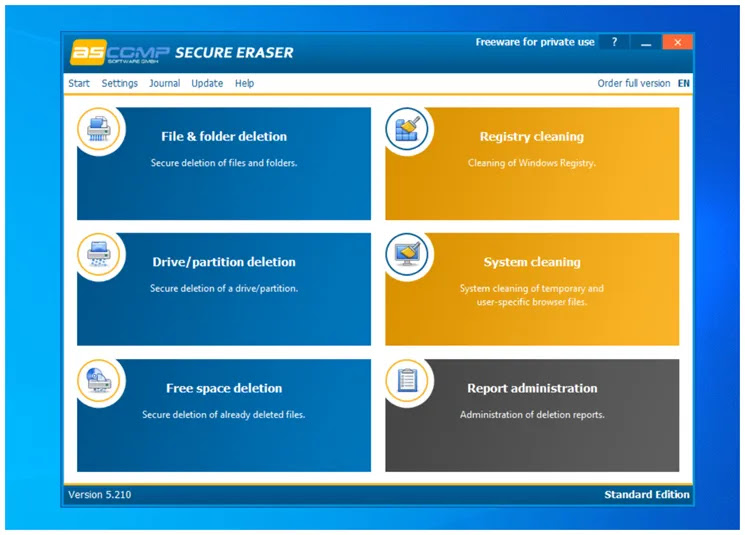This screenshot has height=535, width=745.
Task: Minimize the Secure Eraser window
Action: [646, 42]
